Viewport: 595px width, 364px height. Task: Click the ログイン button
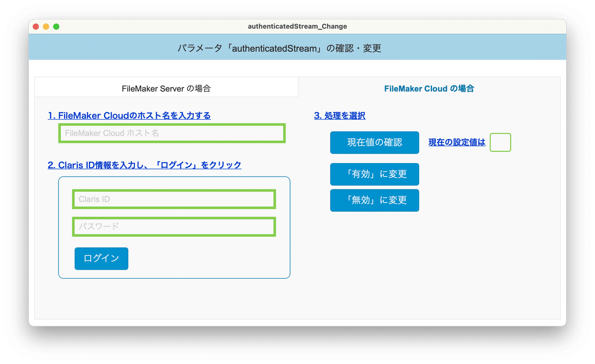pos(101,258)
